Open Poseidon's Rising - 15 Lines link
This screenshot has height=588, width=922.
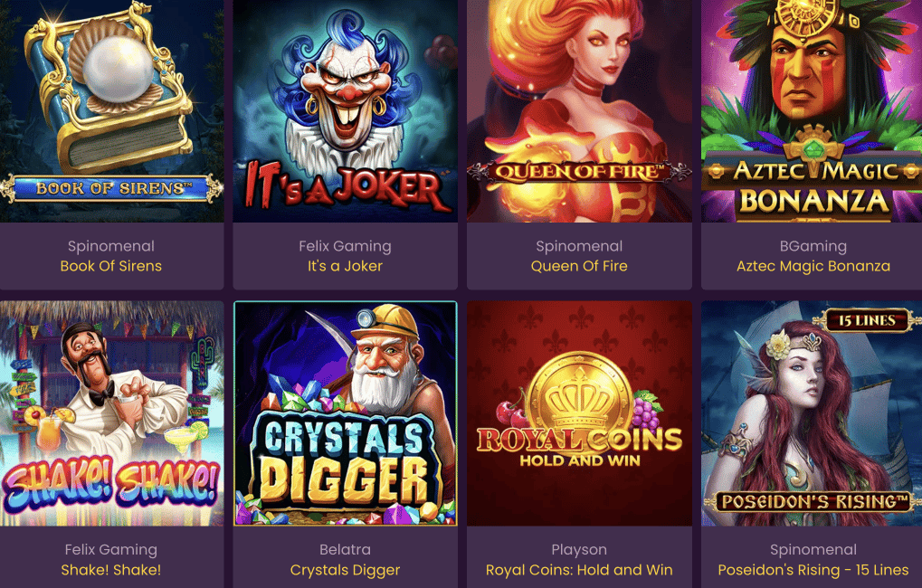[x=813, y=570]
